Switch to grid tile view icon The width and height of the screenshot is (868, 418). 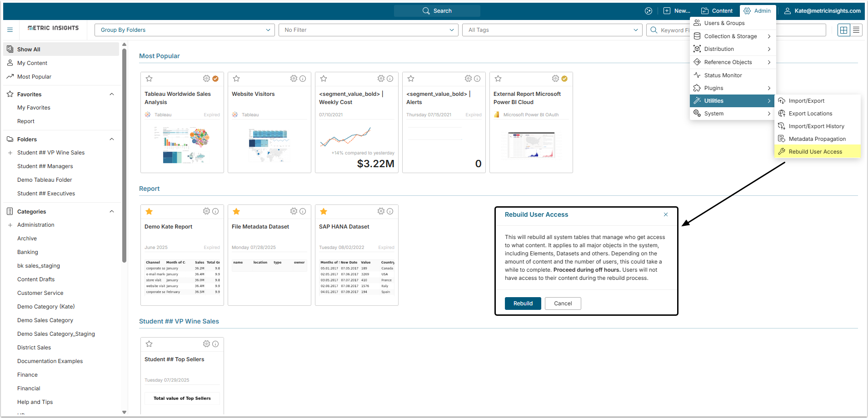(x=844, y=30)
